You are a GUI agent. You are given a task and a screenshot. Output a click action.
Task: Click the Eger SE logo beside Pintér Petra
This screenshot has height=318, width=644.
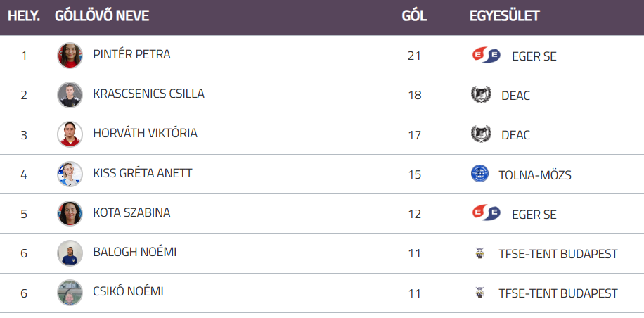[x=486, y=56]
